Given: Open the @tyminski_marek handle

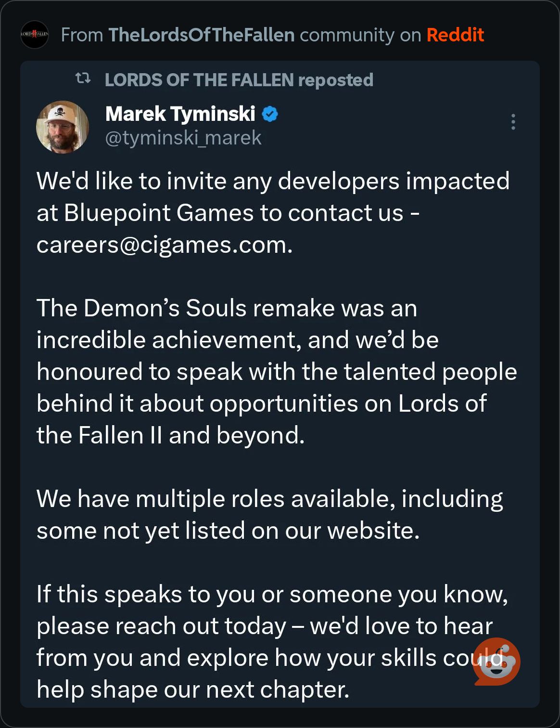Looking at the screenshot, I should (183, 138).
